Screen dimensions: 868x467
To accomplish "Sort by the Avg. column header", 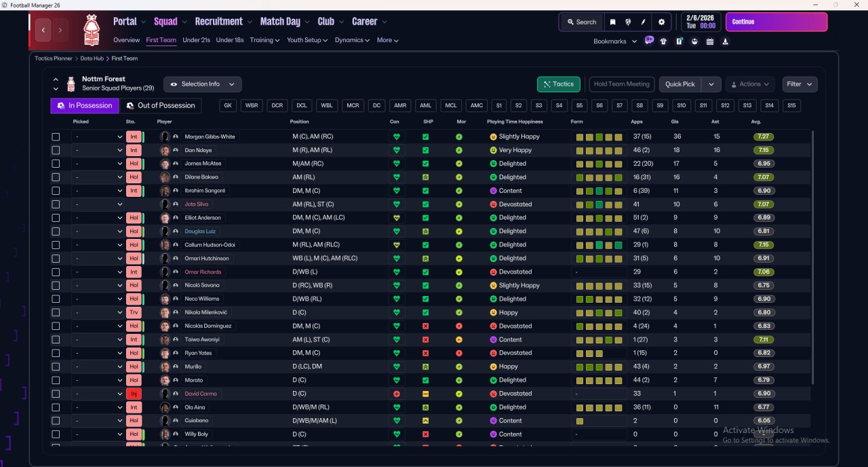I will pos(756,122).
